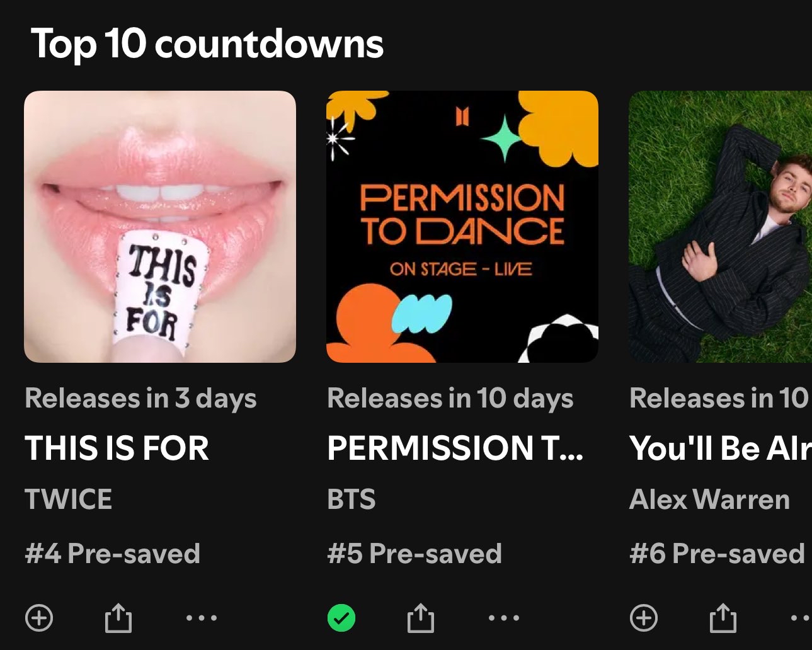Viewport: 812px width, 650px height.
Task: Pre-save Alex Warren's You'll Be Alright
Action: pyautogui.click(x=644, y=618)
